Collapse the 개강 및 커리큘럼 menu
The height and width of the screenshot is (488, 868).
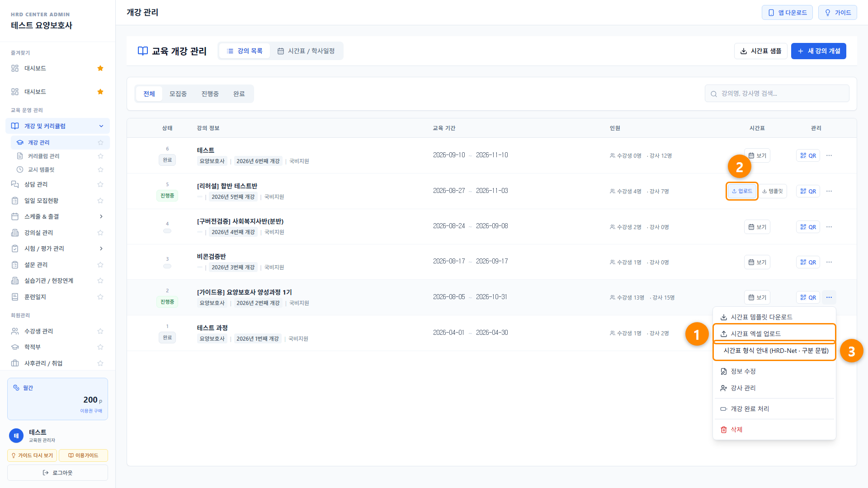[57, 126]
